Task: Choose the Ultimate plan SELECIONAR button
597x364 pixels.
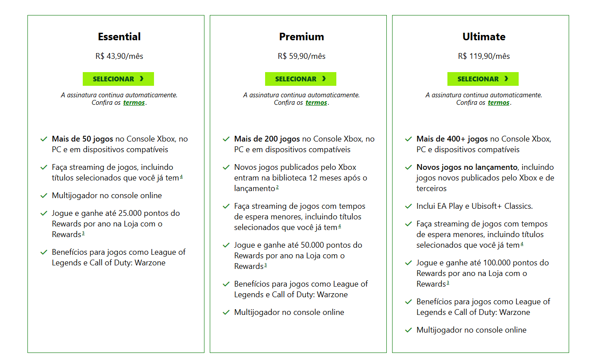Action: click(483, 79)
